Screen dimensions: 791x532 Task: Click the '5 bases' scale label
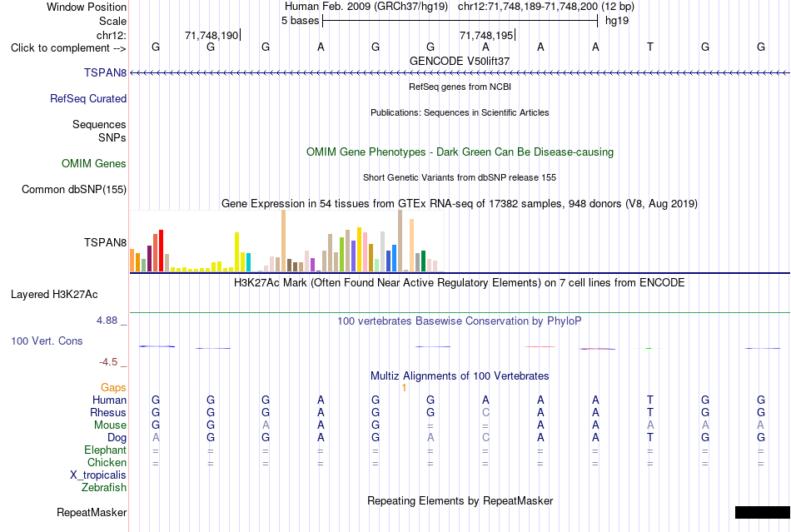click(300, 21)
